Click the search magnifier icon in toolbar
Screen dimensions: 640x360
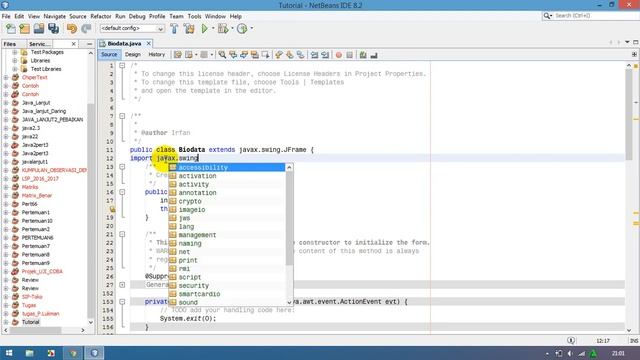click(547, 16)
